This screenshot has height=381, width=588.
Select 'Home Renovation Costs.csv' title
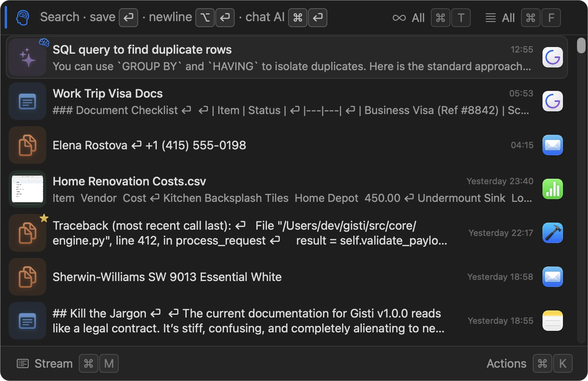pos(129,181)
